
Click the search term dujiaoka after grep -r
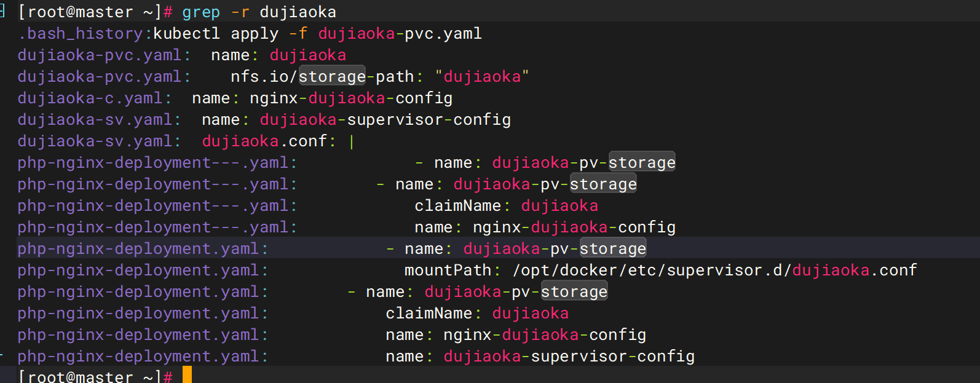tap(298, 12)
